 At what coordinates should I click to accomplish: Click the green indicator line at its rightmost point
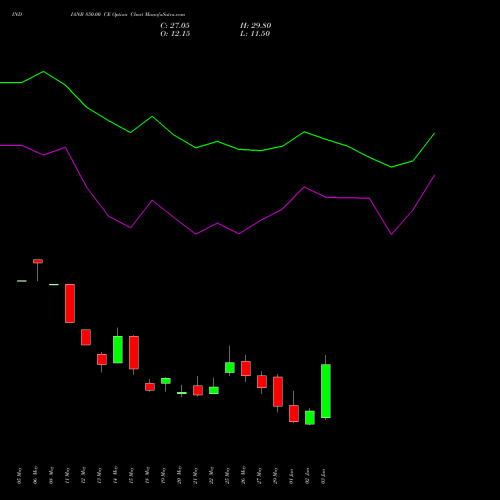(434, 133)
